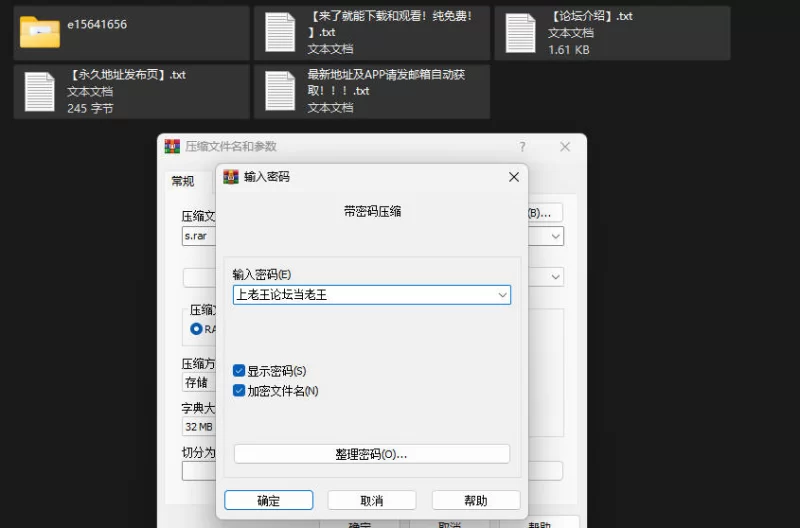Click the 1.61 KB file size text

point(568,50)
